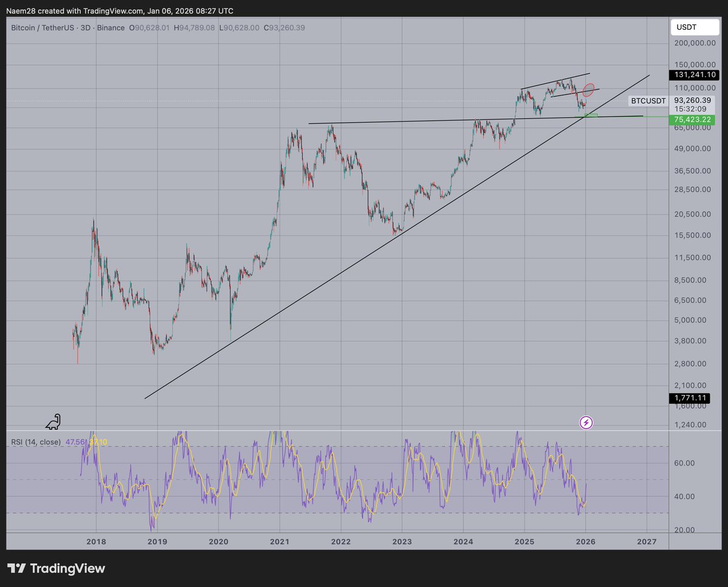Click the 2026 label on time axis
Viewport: 728px width, 587px height.
(585, 542)
